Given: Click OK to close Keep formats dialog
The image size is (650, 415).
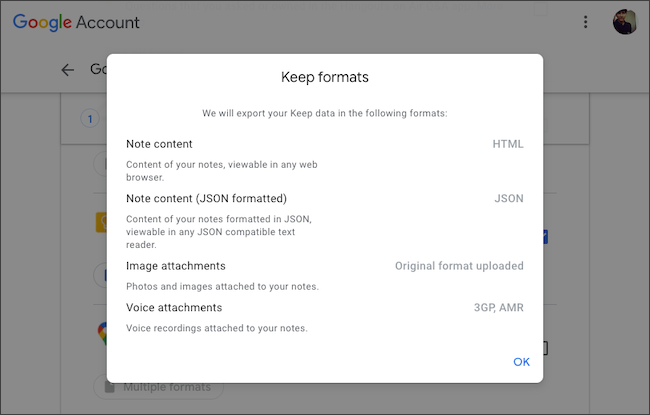Looking at the screenshot, I should click(521, 362).
